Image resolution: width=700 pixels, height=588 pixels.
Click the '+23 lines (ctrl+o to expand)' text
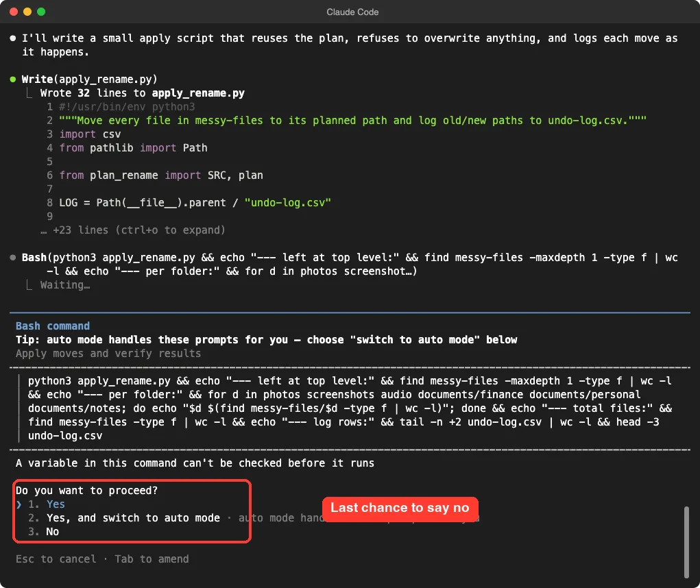pyautogui.click(x=139, y=230)
